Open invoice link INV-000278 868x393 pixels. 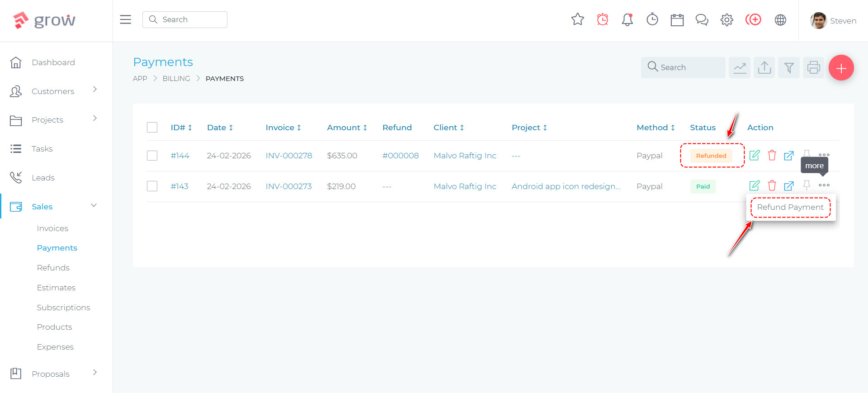(288, 156)
